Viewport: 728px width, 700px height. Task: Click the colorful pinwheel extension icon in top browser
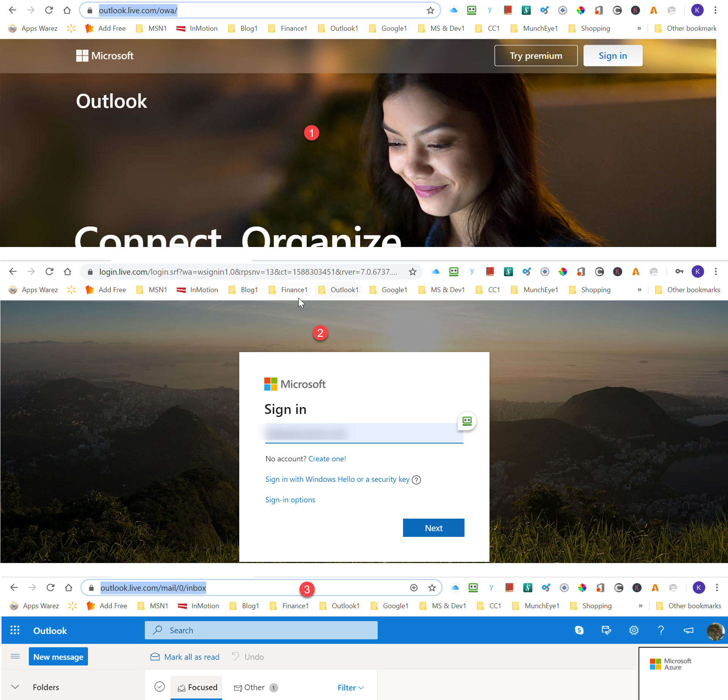click(x=581, y=10)
